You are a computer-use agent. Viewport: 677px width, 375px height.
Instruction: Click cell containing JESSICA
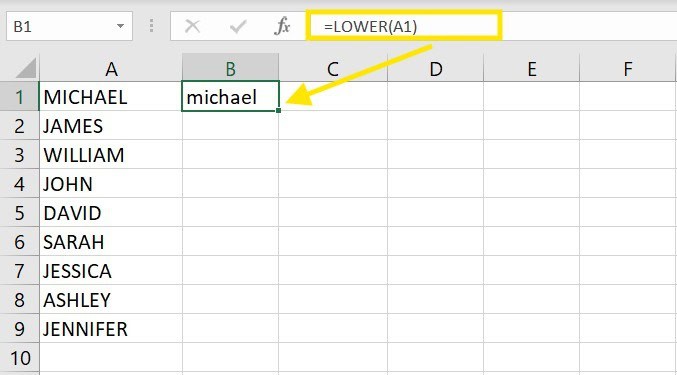pyautogui.click(x=111, y=270)
